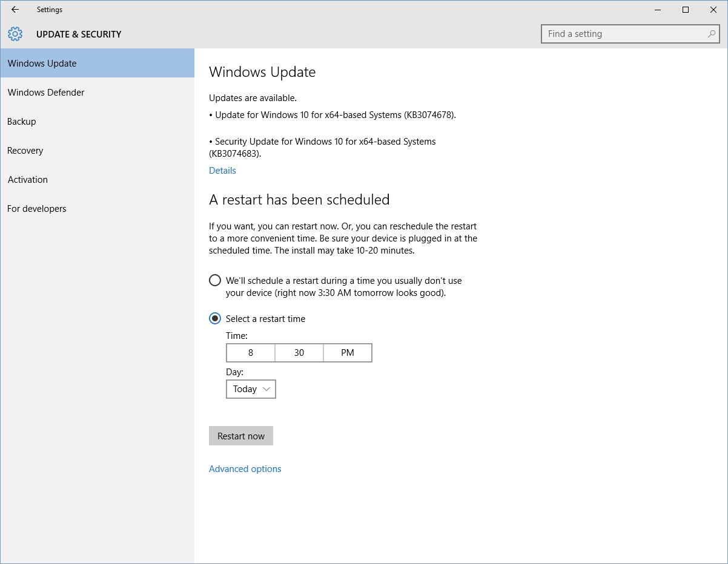Screen dimensions: 728x564
Task: Open the update Details link
Action: point(222,171)
